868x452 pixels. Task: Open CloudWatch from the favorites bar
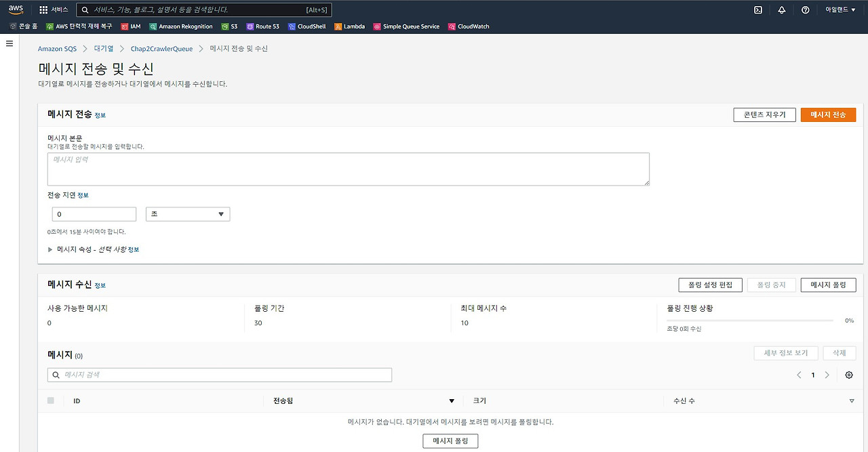[x=468, y=26]
